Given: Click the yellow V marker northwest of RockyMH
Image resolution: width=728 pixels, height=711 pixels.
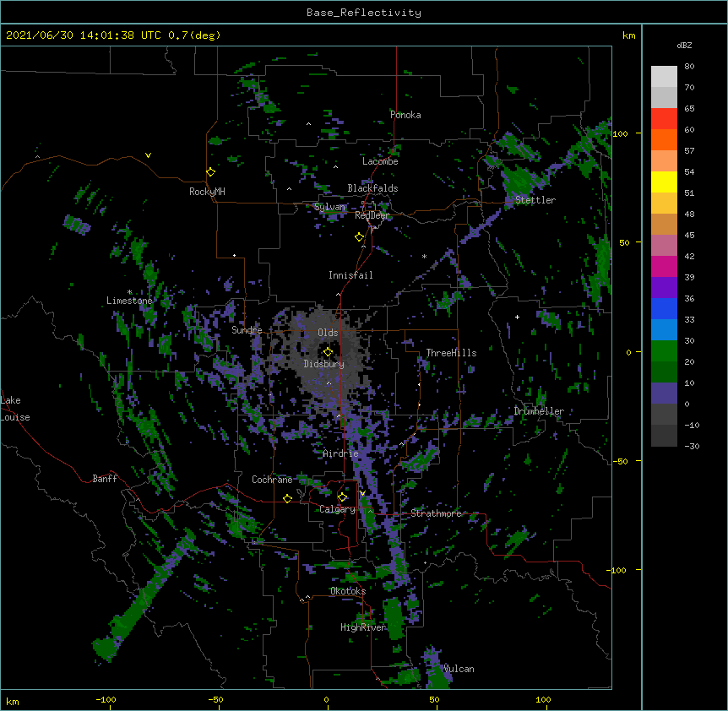Looking at the screenshot, I should tap(148, 155).
